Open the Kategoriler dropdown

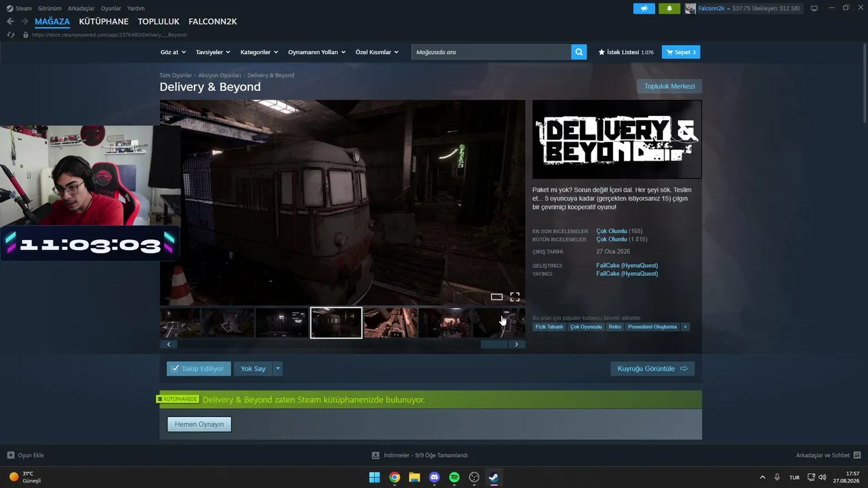(259, 52)
